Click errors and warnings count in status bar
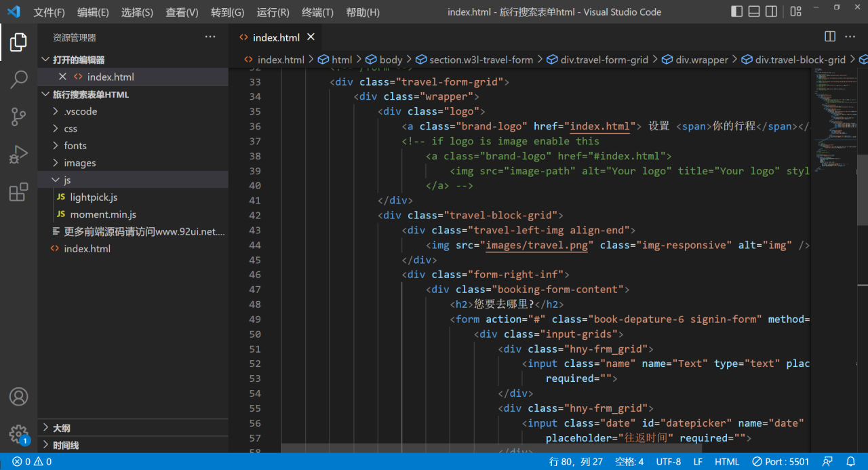Image resolution: width=868 pixels, height=470 pixels. 32,462
